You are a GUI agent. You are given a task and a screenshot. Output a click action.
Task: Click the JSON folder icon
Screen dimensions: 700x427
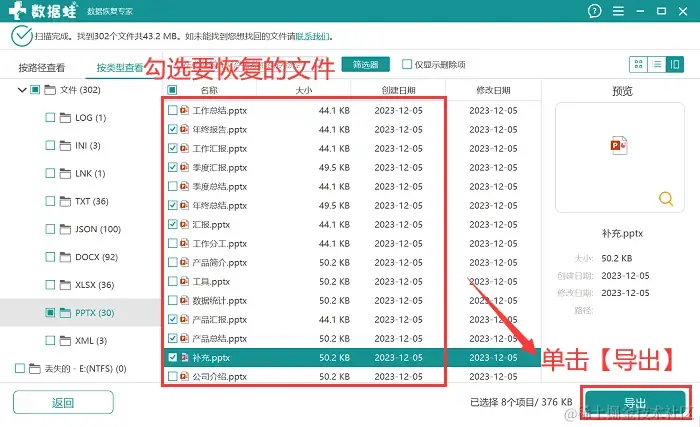pyautogui.click(x=65, y=229)
